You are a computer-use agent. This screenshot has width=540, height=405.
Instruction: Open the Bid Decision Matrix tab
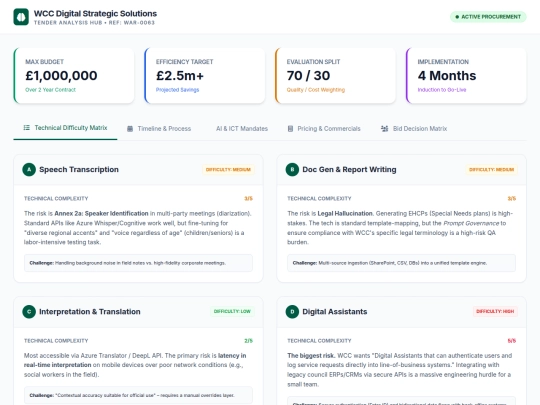414,129
